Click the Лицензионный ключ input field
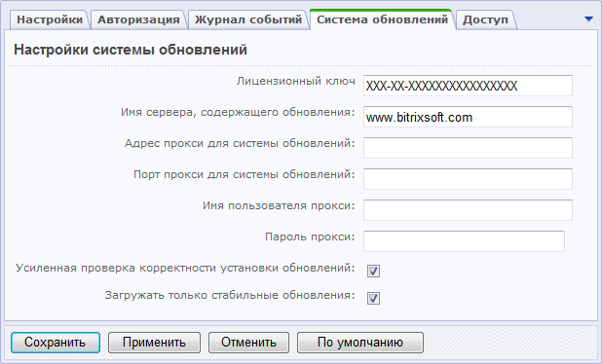 [468, 86]
